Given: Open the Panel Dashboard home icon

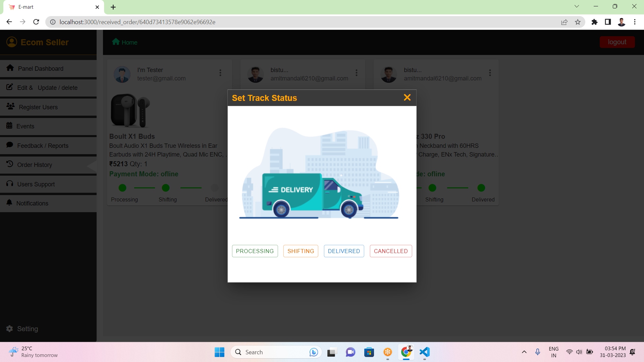Looking at the screenshot, I should pos(10,68).
